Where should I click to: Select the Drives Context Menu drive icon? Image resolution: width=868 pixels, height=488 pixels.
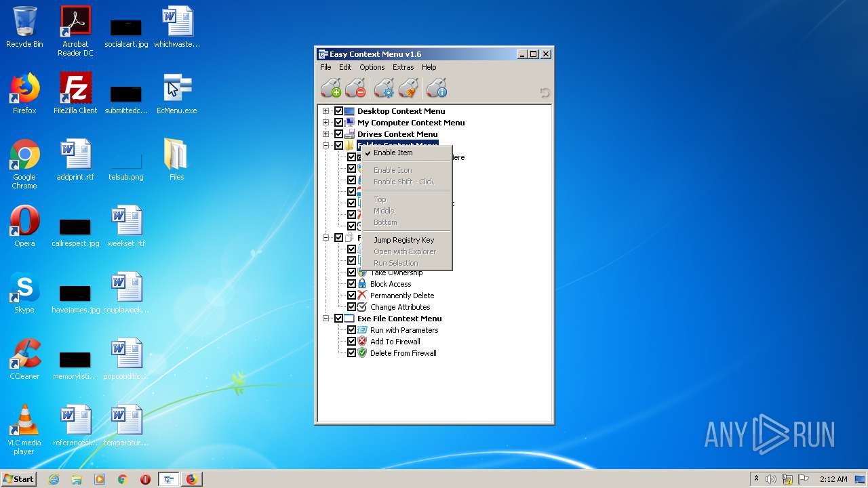(x=349, y=134)
